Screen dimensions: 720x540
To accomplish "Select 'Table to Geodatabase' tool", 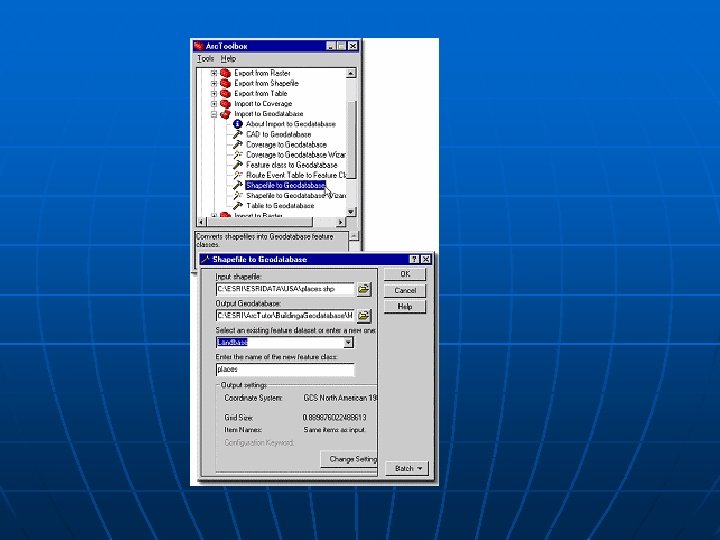I will coord(280,206).
